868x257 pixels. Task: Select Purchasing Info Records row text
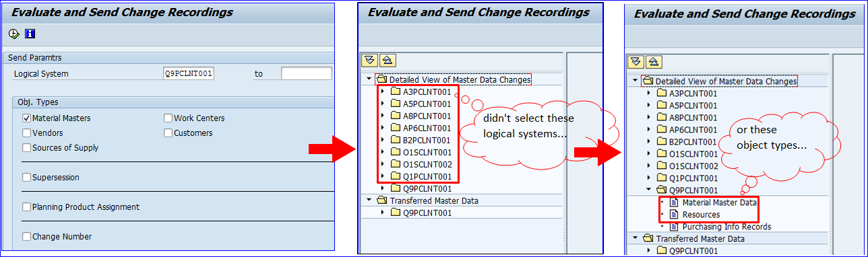(x=726, y=227)
